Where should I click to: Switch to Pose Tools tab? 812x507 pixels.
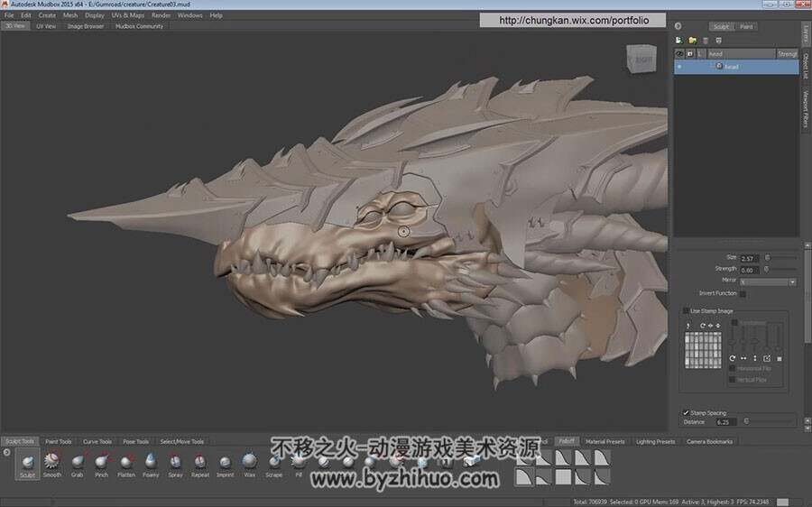[x=135, y=442]
